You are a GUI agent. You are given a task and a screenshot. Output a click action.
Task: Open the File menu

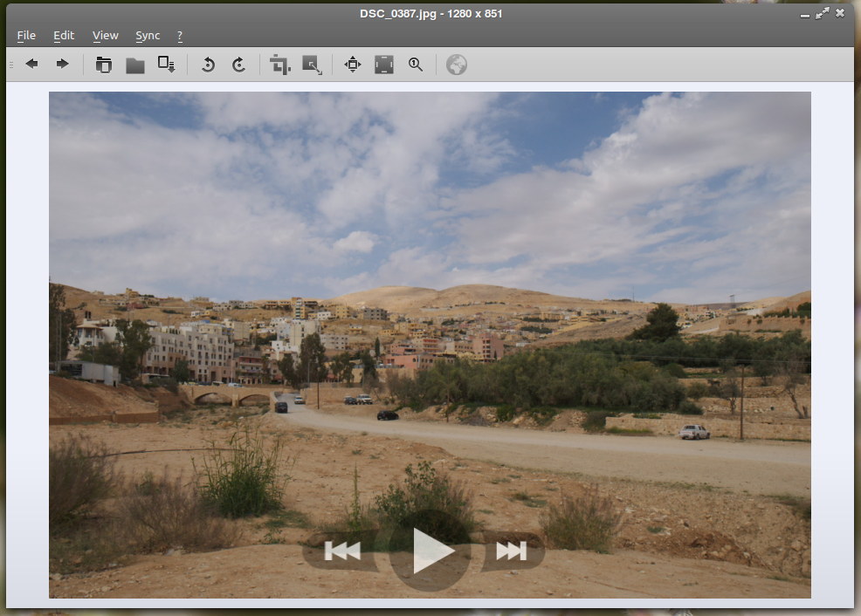(26, 36)
